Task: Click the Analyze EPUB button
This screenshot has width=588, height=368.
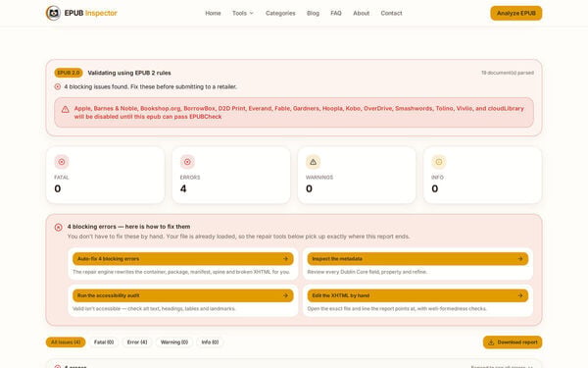Action: [516, 13]
